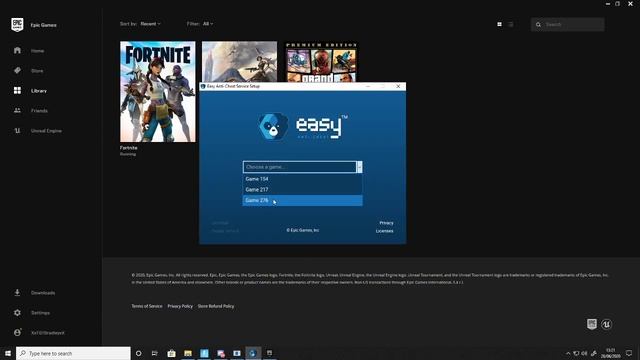Open the Fortnite game cover

click(158, 91)
